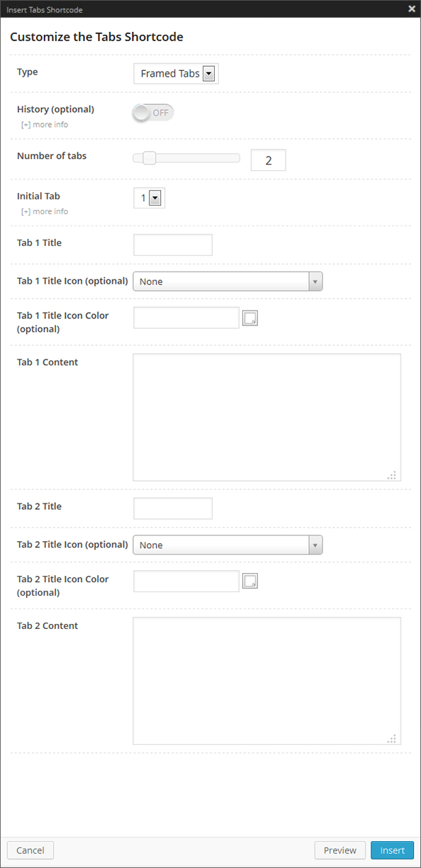Open the color picker for Tab 2 icon color
This screenshot has width=421, height=868.
(x=249, y=580)
